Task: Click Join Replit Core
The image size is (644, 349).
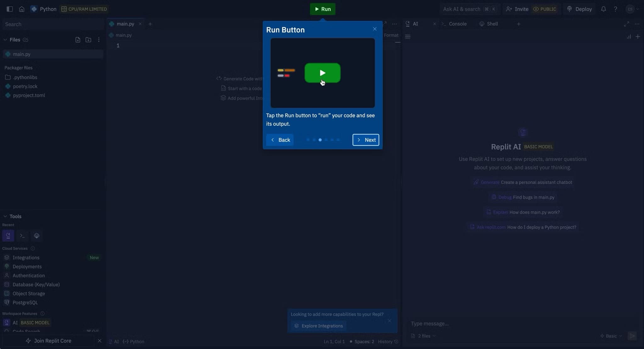Action: point(48,341)
